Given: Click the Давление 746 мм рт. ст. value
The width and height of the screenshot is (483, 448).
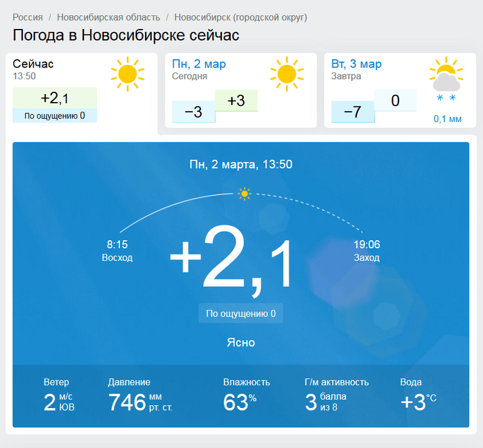Looking at the screenshot, I should tap(141, 395).
